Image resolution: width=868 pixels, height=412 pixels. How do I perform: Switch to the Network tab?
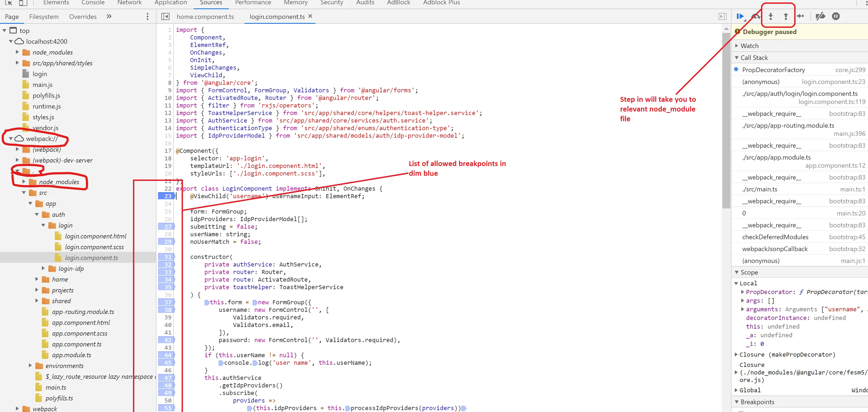pos(129,3)
